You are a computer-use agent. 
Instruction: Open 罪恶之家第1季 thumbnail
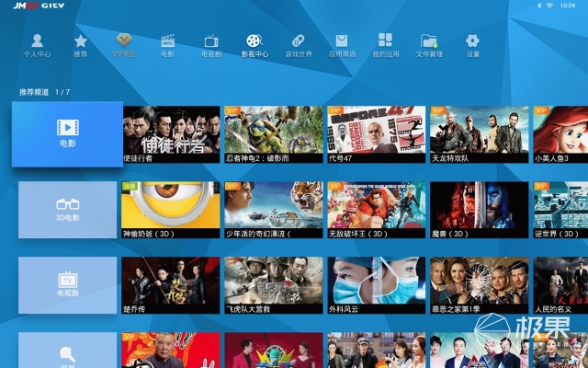tap(480, 285)
